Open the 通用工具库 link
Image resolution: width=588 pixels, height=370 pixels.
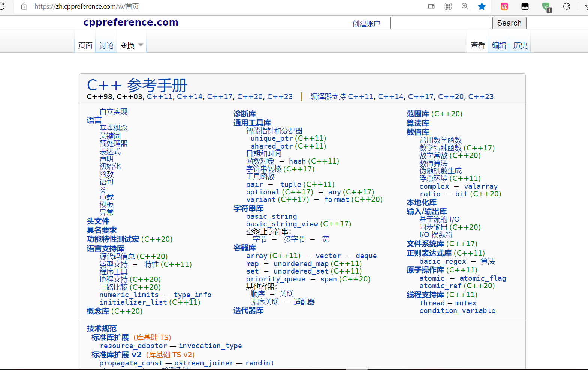click(x=252, y=123)
